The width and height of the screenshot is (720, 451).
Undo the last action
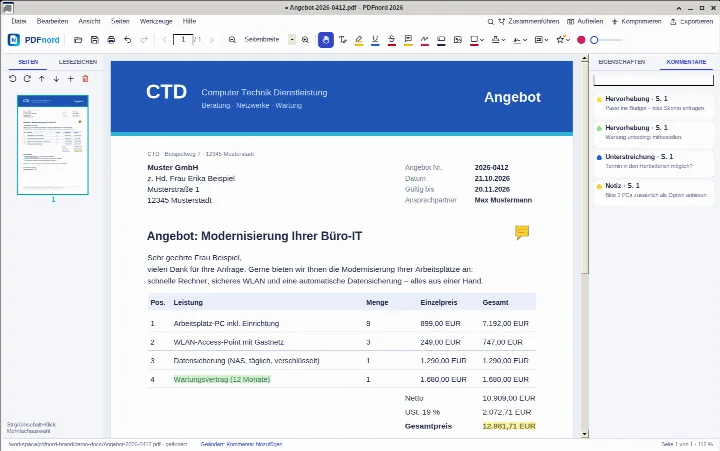pos(128,40)
